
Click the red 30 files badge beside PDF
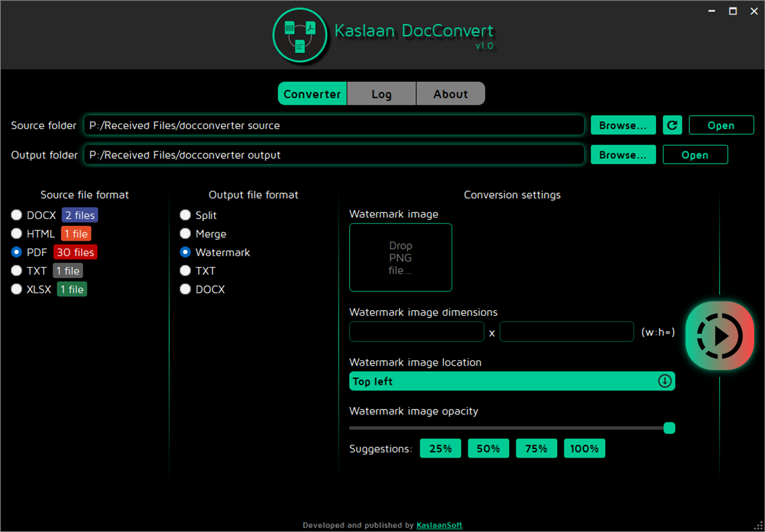[74, 252]
